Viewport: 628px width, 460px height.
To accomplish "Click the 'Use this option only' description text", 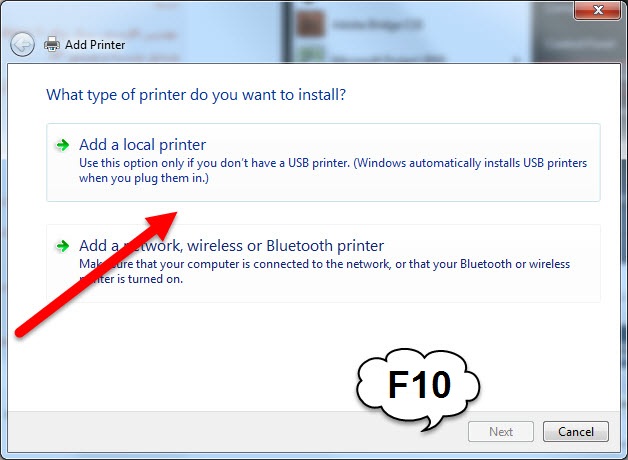I will tap(333, 170).
